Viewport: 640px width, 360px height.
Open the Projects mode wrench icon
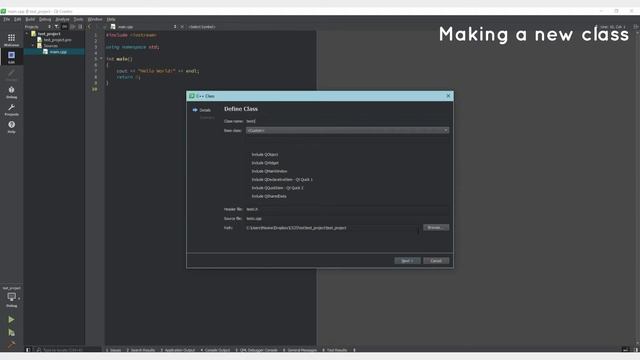[x=11, y=110]
